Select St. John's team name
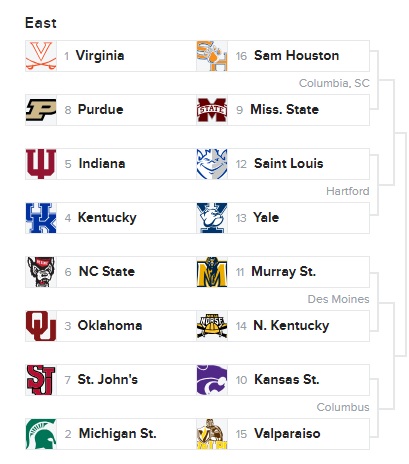 108,379
